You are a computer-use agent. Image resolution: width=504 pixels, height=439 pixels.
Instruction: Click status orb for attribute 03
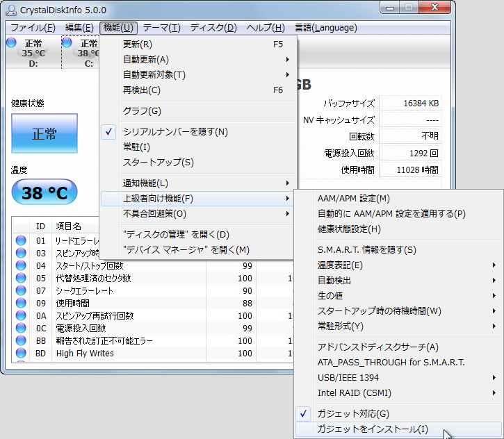pyautogui.click(x=21, y=253)
